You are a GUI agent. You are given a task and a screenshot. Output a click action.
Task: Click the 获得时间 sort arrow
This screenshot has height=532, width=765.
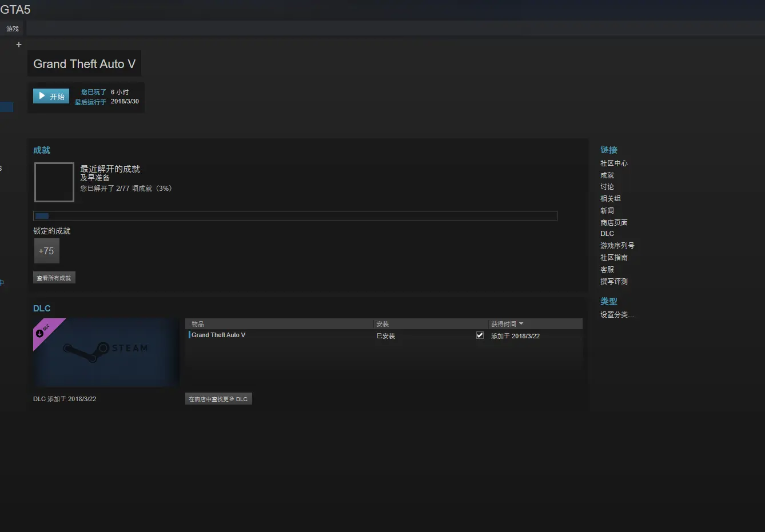point(521,324)
